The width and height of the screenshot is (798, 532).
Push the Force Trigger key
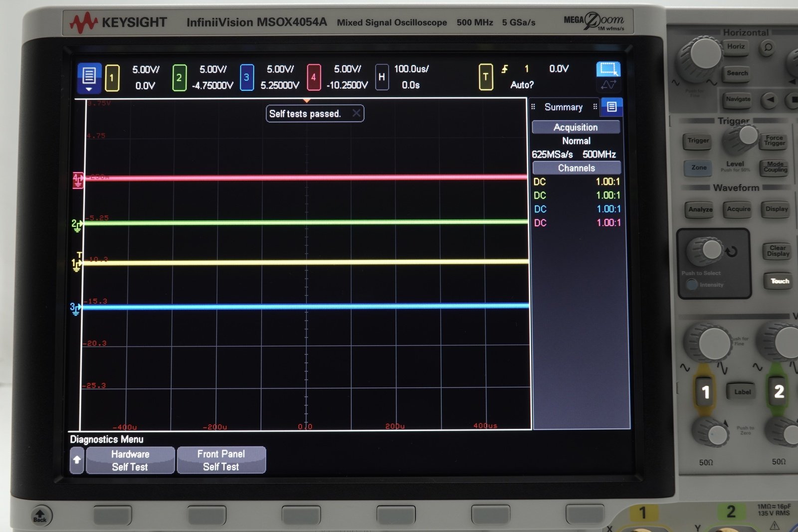(774, 141)
